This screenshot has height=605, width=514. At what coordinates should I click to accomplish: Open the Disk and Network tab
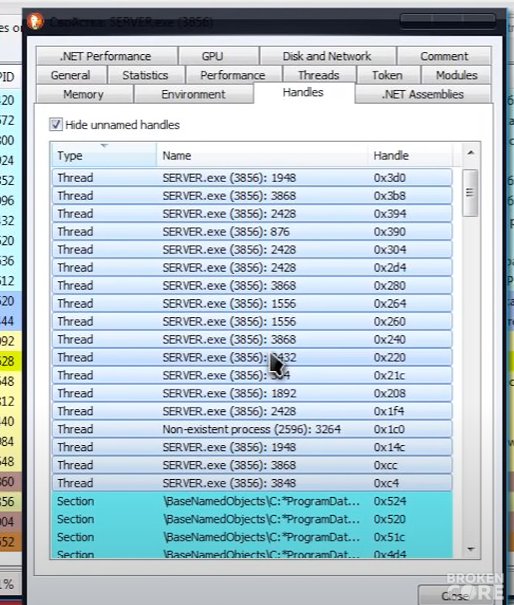pos(328,56)
